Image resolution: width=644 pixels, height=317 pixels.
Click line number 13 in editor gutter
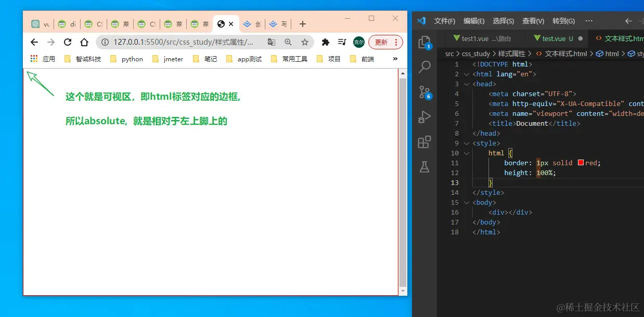tap(455, 183)
